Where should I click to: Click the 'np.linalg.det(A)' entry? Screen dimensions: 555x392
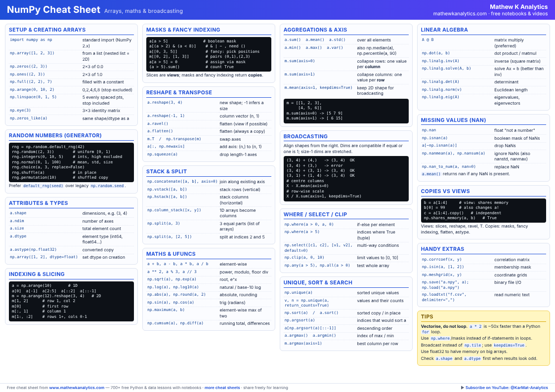click(x=440, y=81)
